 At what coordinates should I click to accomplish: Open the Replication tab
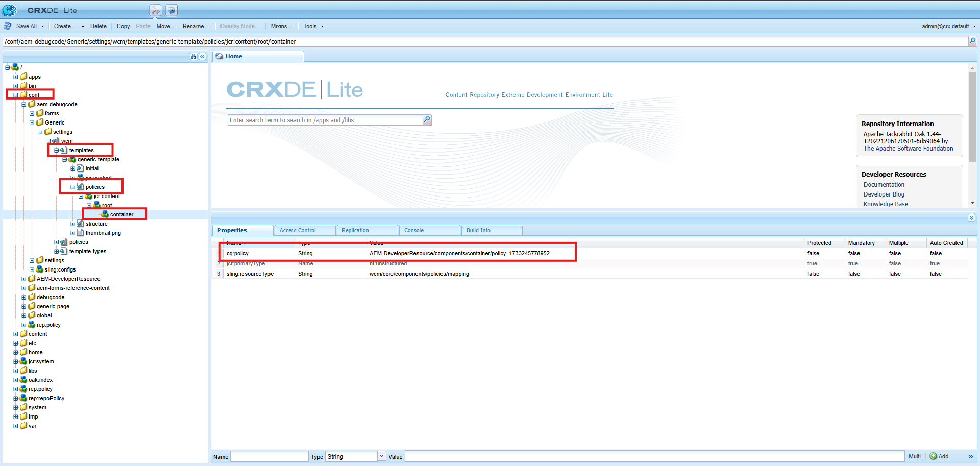[355, 230]
